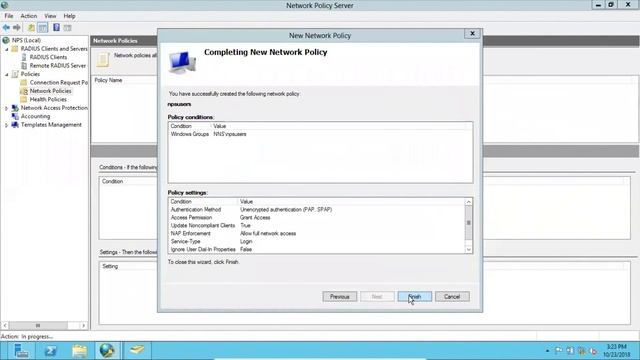Click the Health Policies folder icon
This screenshot has height=360, width=640.
24,100
